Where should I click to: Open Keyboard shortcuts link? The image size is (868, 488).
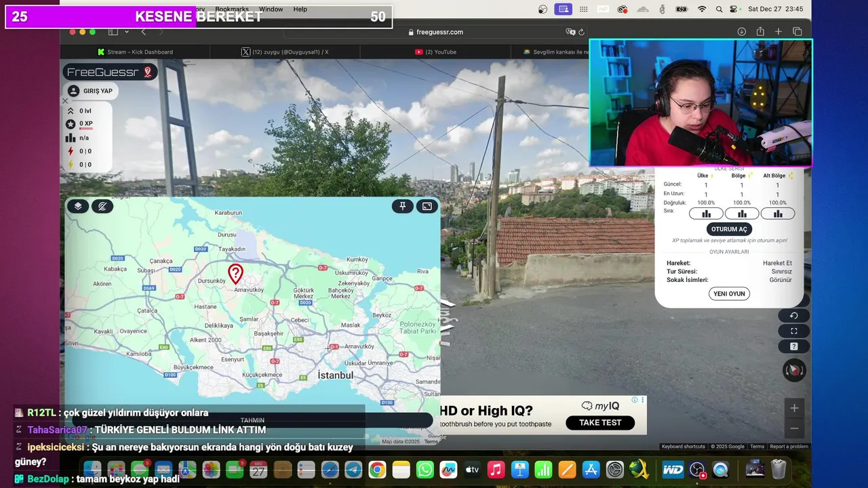click(683, 447)
